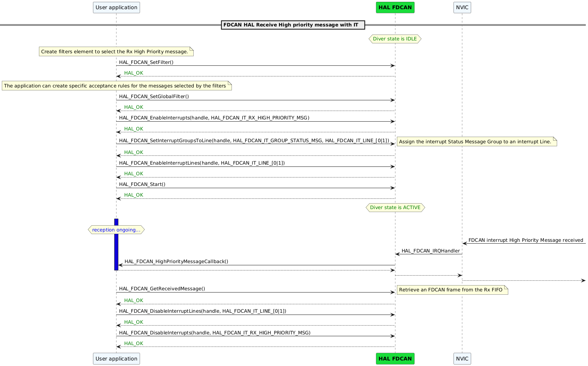588x366 pixels.
Task: Click the HAL_FDCAN_GetReceivedMessage() message text
Action: click(162, 288)
